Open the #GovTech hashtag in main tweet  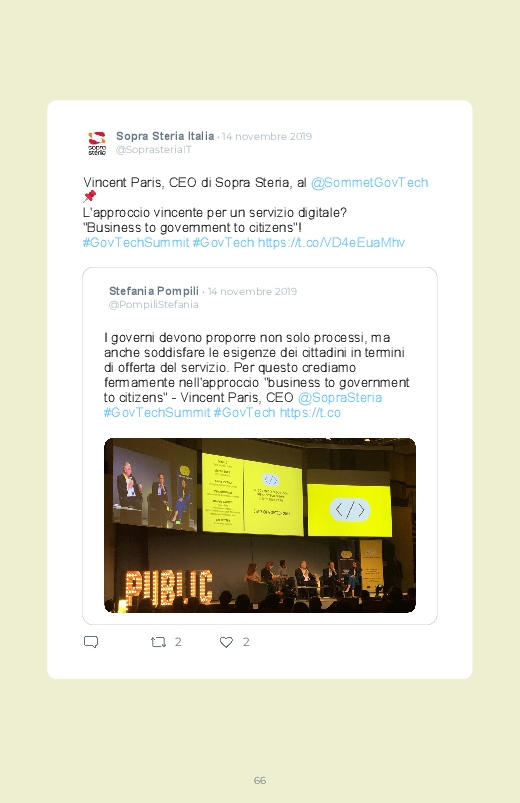pos(223,242)
